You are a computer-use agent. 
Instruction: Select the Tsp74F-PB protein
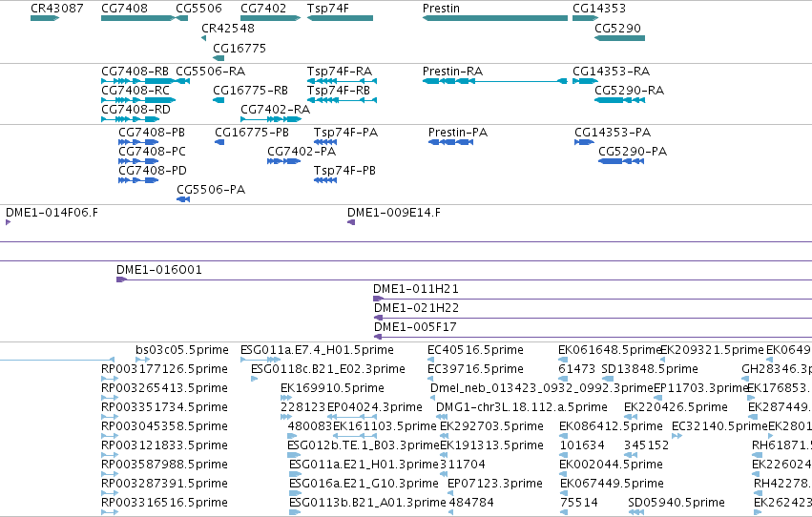[x=325, y=180]
